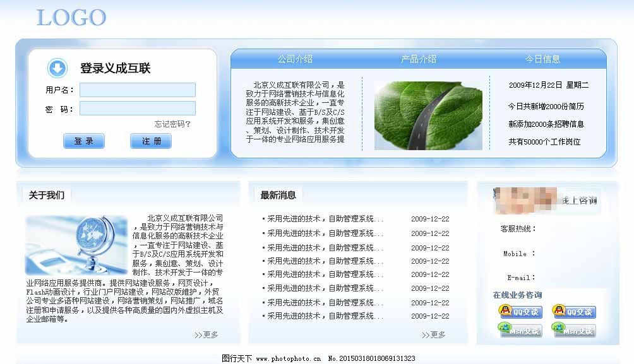Click the first QQ交谈 button
The height and width of the screenshot is (364, 634).
pos(520,312)
